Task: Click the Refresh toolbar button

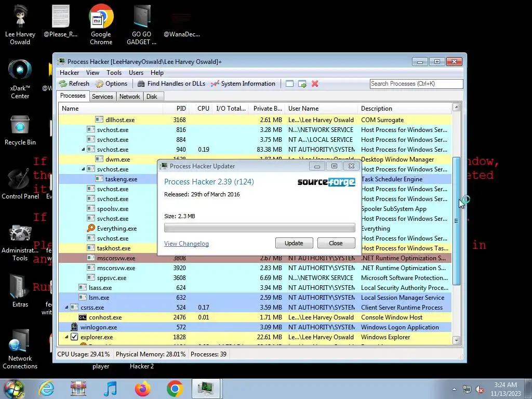Action: coord(74,84)
